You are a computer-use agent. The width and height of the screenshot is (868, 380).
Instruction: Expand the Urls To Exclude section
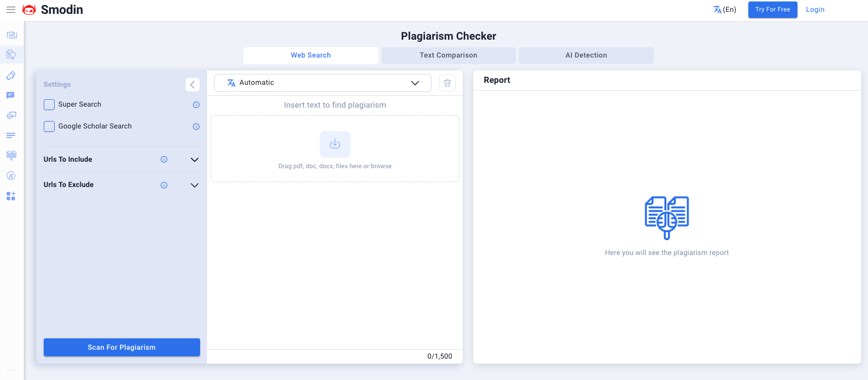tap(195, 185)
